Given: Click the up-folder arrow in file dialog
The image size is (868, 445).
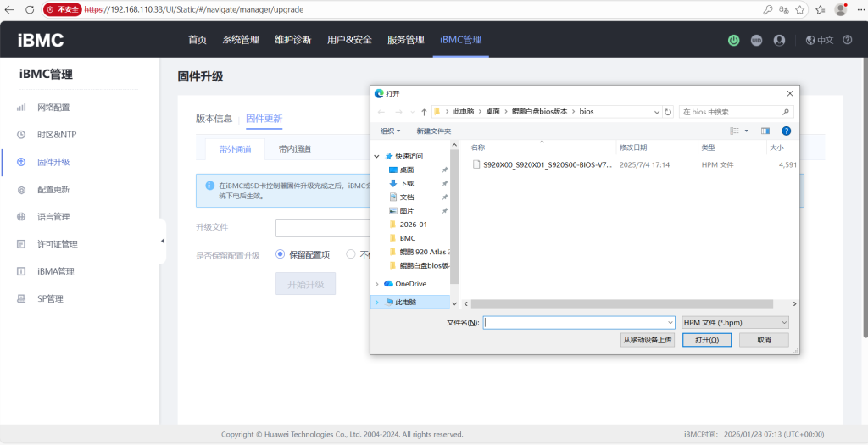Looking at the screenshot, I should [x=424, y=112].
